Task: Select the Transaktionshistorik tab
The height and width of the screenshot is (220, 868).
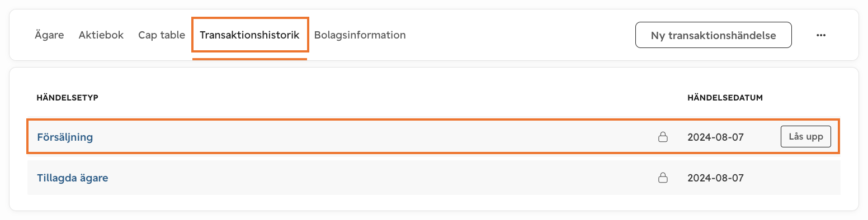Action: tap(249, 35)
